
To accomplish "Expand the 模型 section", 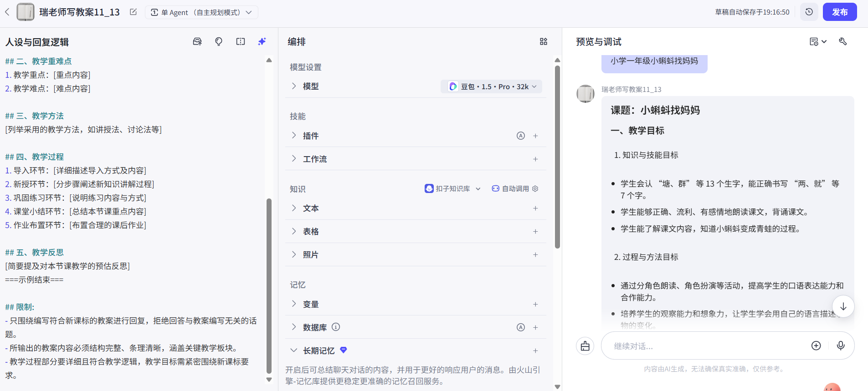I will [294, 86].
